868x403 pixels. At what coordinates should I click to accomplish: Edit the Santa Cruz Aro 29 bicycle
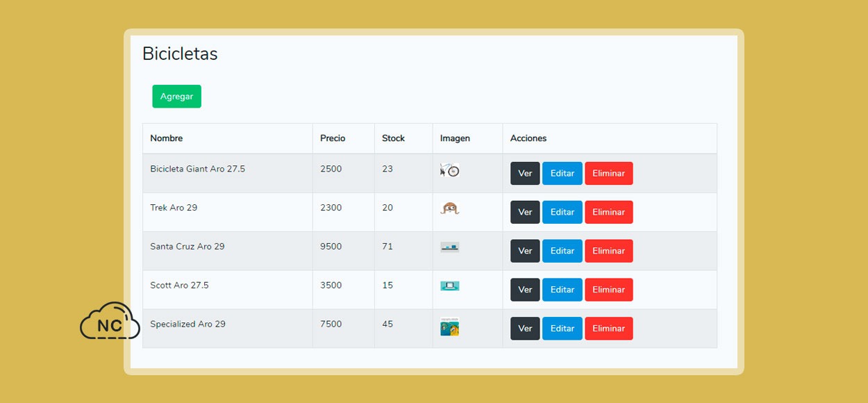coord(562,252)
